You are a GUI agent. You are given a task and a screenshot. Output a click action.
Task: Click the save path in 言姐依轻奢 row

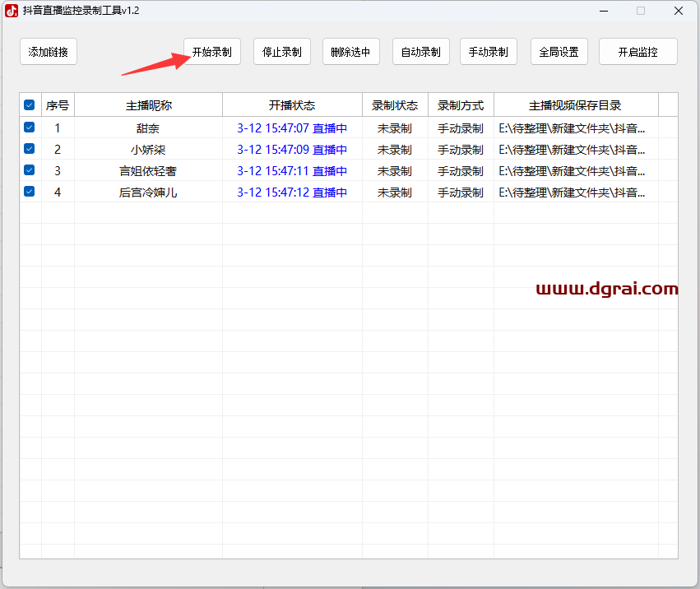coord(572,171)
